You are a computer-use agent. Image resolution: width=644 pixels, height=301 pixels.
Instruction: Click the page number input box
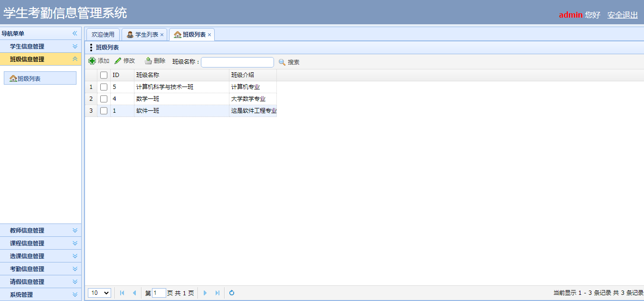tap(159, 293)
